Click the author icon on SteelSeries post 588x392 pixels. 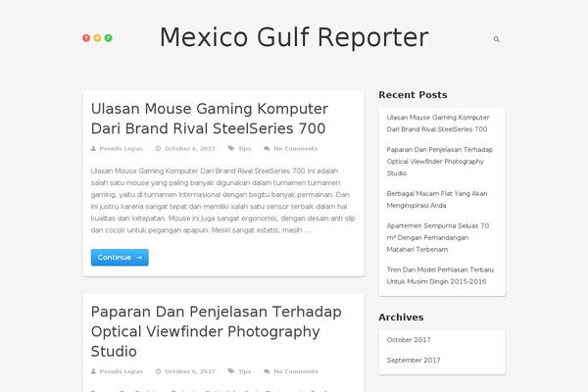click(x=93, y=149)
